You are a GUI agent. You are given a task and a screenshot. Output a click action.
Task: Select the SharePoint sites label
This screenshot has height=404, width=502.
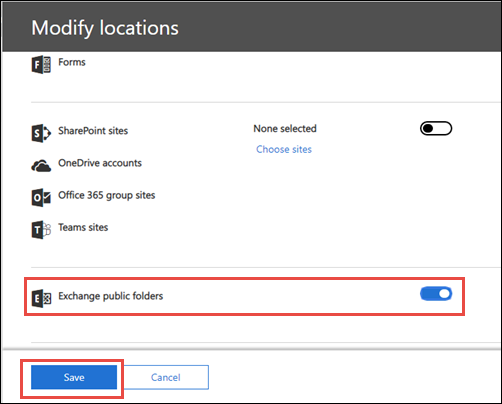93,131
